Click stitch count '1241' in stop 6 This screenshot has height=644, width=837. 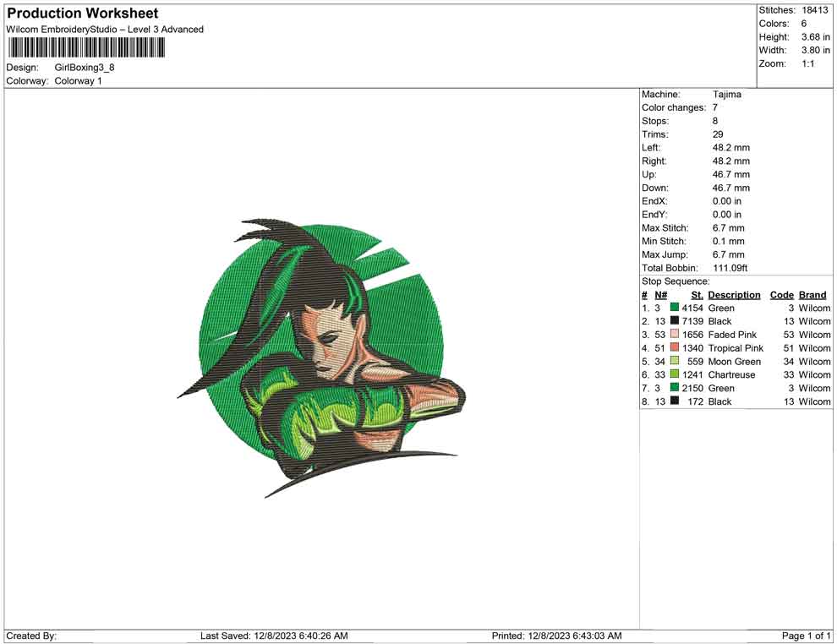click(x=692, y=374)
